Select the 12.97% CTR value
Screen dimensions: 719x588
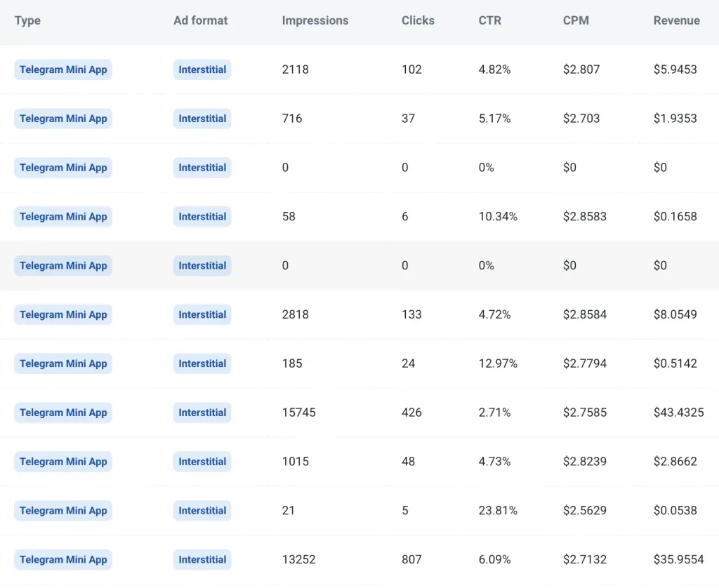pos(498,363)
